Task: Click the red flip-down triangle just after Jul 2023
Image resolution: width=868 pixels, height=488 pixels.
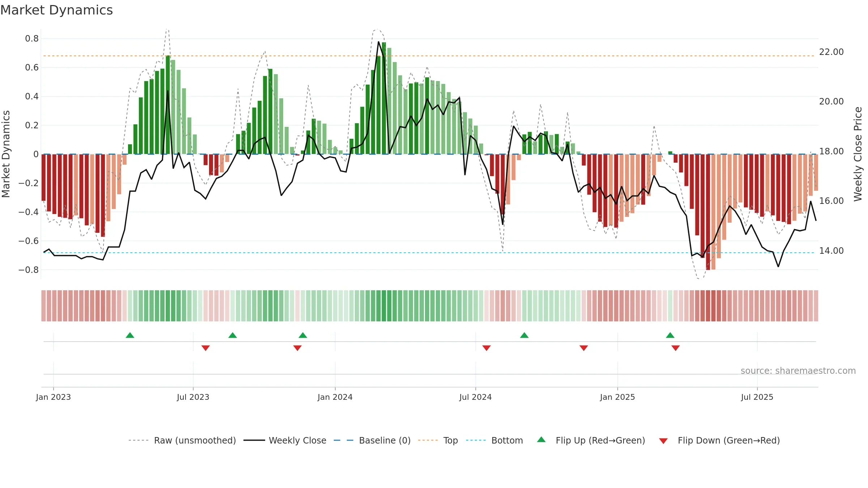Action: click(205, 348)
